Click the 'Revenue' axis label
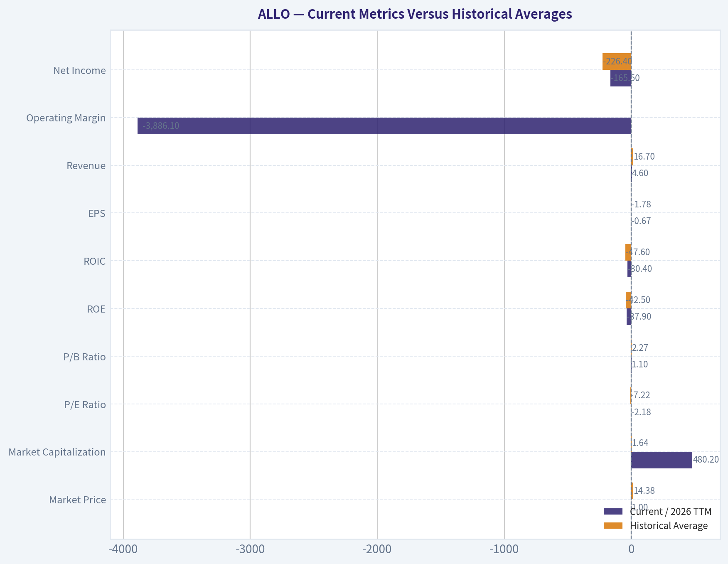Viewport: 728px width, 564px height. pos(86,166)
